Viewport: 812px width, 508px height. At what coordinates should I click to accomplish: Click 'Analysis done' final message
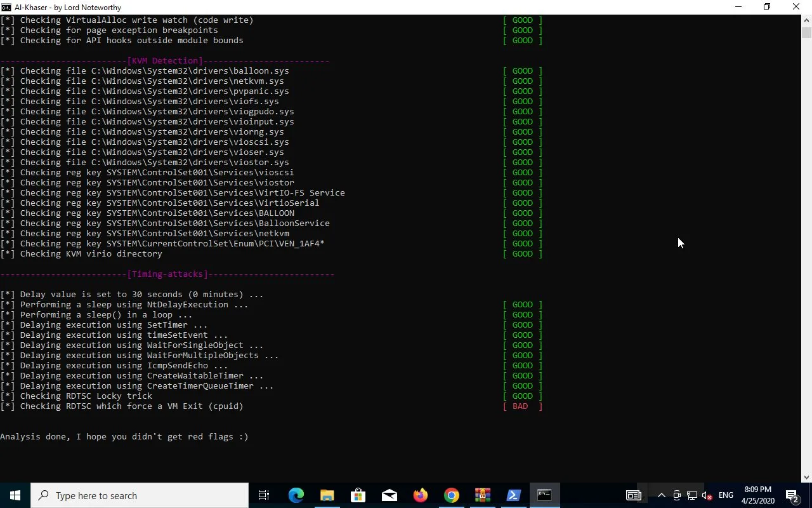click(124, 437)
